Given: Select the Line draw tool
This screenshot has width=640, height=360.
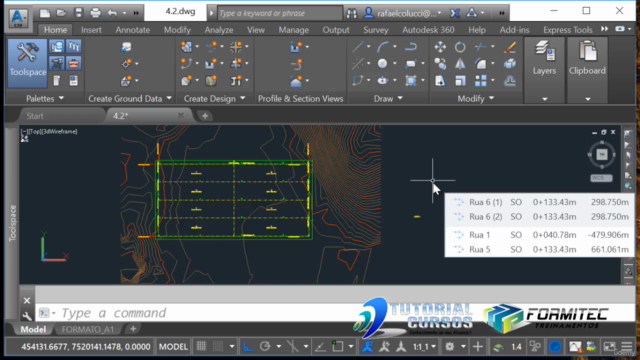Looking at the screenshot, I should [x=358, y=47].
